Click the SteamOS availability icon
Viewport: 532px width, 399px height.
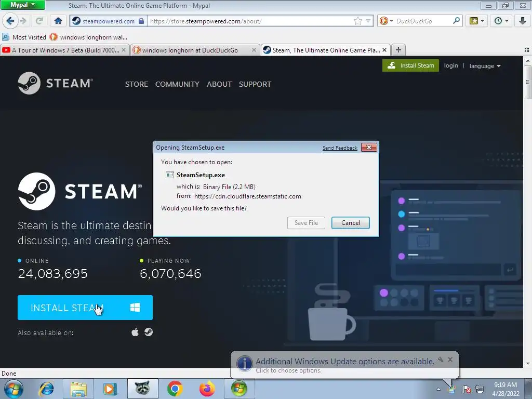pyautogui.click(x=148, y=332)
